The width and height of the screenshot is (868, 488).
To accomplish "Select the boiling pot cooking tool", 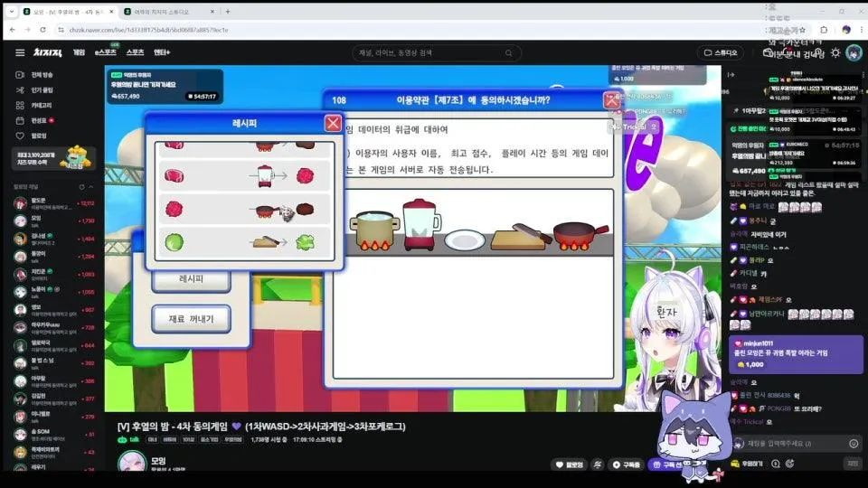I will (x=374, y=229).
